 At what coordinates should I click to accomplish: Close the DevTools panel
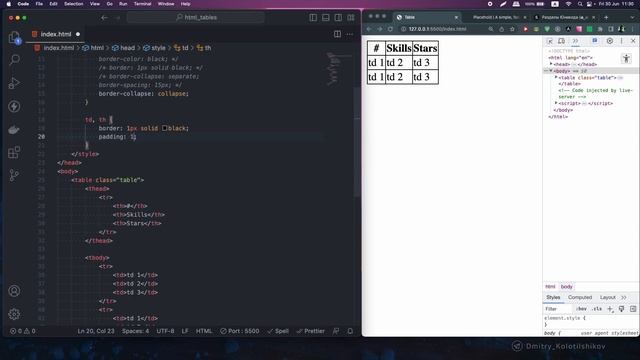coord(633,41)
